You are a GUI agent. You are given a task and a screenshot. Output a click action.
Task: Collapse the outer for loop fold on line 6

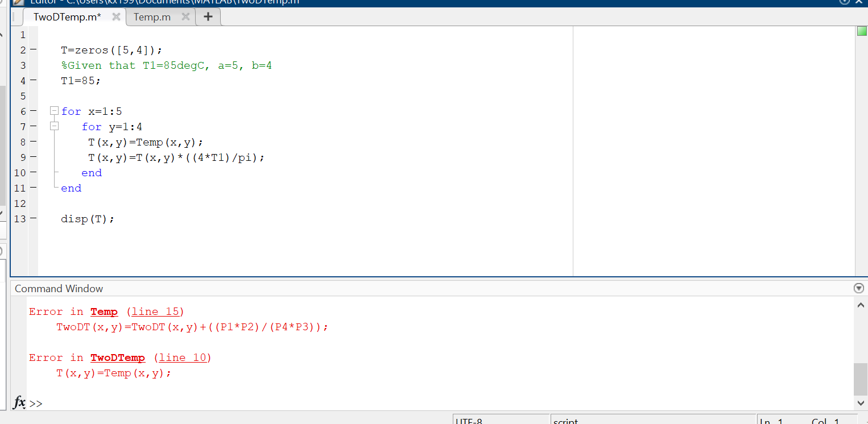click(54, 110)
